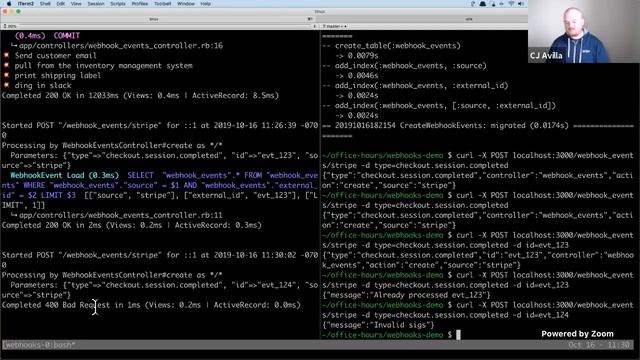Screen dimensions: 640x360
Task: Click the shell prompt cursor in right pane
Action: tap(458, 335)
